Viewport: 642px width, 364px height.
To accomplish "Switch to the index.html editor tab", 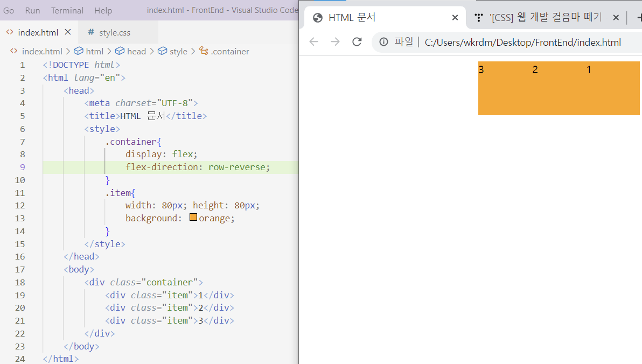I will click(x=39, y=32).
